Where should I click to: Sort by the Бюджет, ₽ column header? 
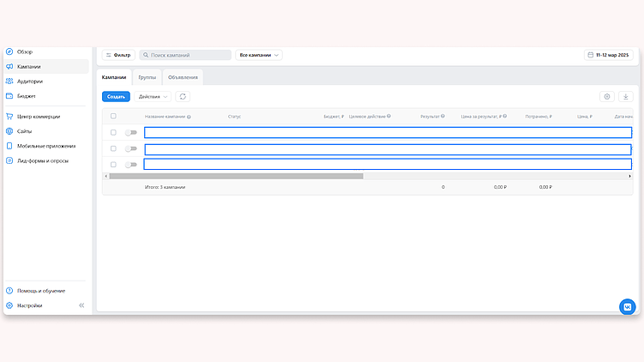coord(334,117)
